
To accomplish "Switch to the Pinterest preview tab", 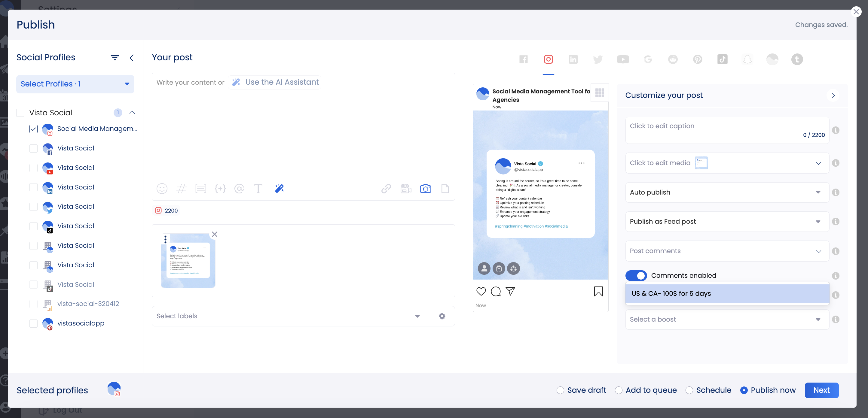I will tap(698, 59).
